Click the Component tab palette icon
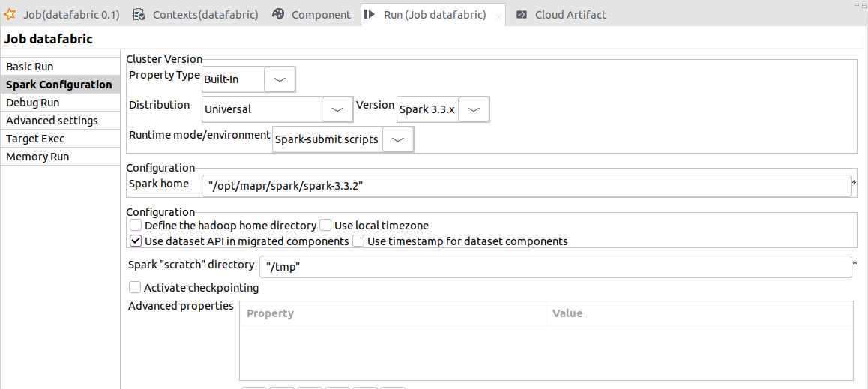Image resolution: width=868 pixels, height=389 pixels. [x=278, y=14]
